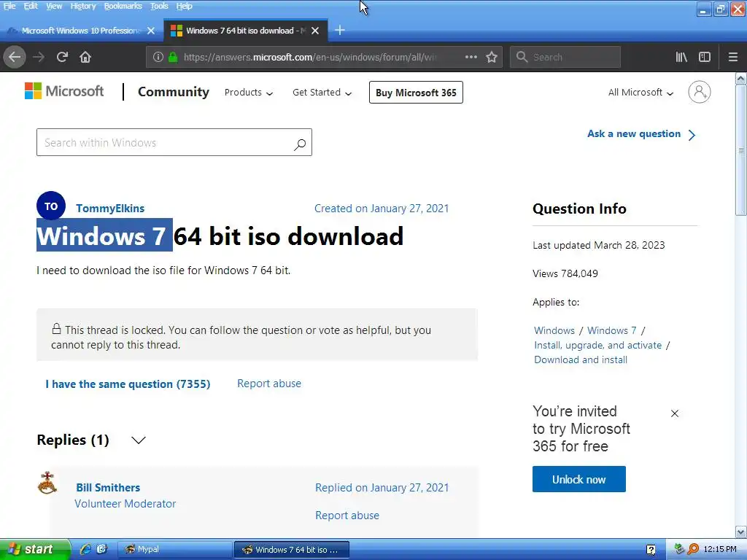Viewport: 747px width, 560px height.
Task: Expand the All Microsoft dropdown
Action: pyautogui.click(x=640, y=93)
